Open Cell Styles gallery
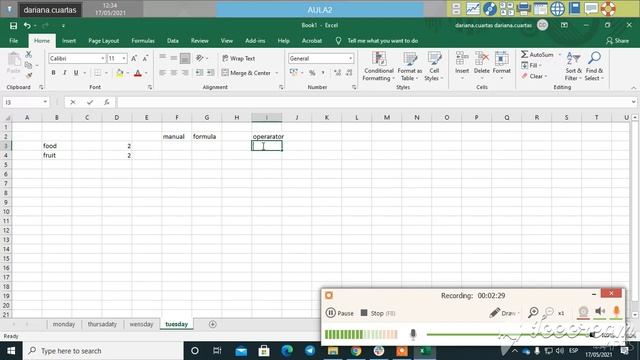Screen dimensions: 640x360 pos(434,67)
